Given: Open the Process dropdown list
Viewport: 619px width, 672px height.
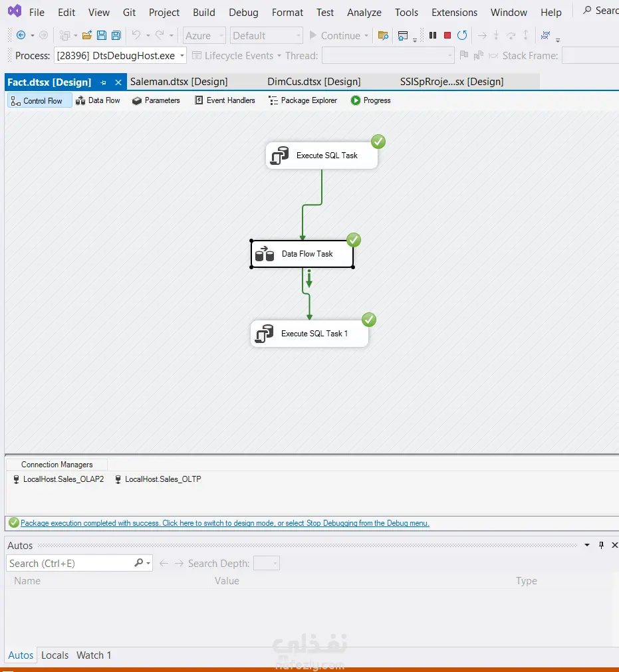Looking at the screenshot, I should pos(182,56).
